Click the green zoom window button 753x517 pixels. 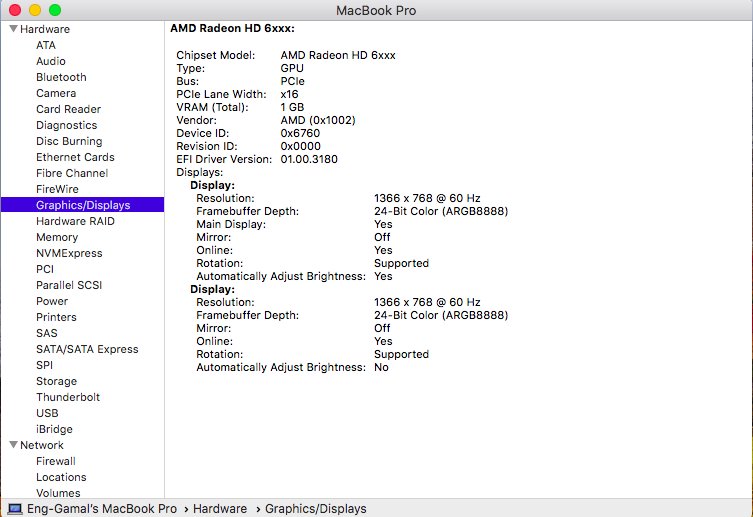pos(54,10)
